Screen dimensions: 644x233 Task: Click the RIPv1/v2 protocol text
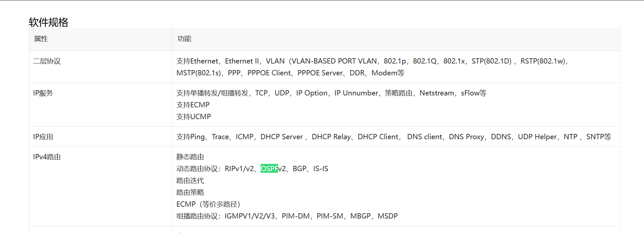pos(239,169)
